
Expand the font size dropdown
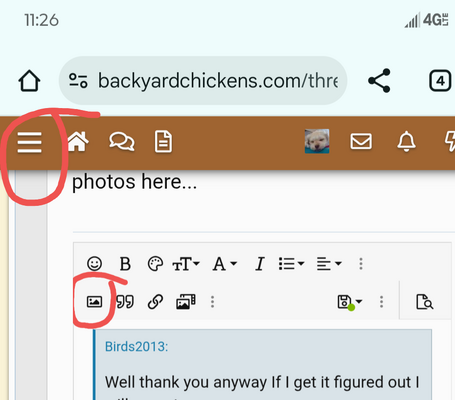pos(186,264)
